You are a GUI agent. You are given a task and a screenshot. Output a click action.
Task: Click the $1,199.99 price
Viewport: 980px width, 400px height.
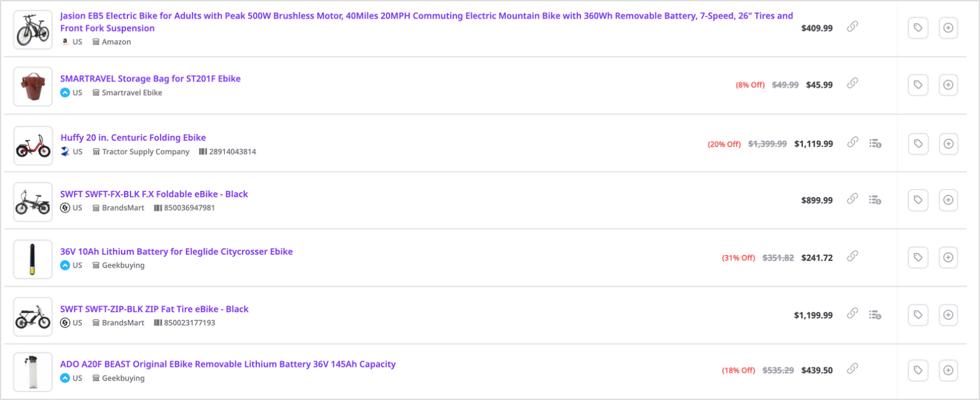click(x=813, y=316)
